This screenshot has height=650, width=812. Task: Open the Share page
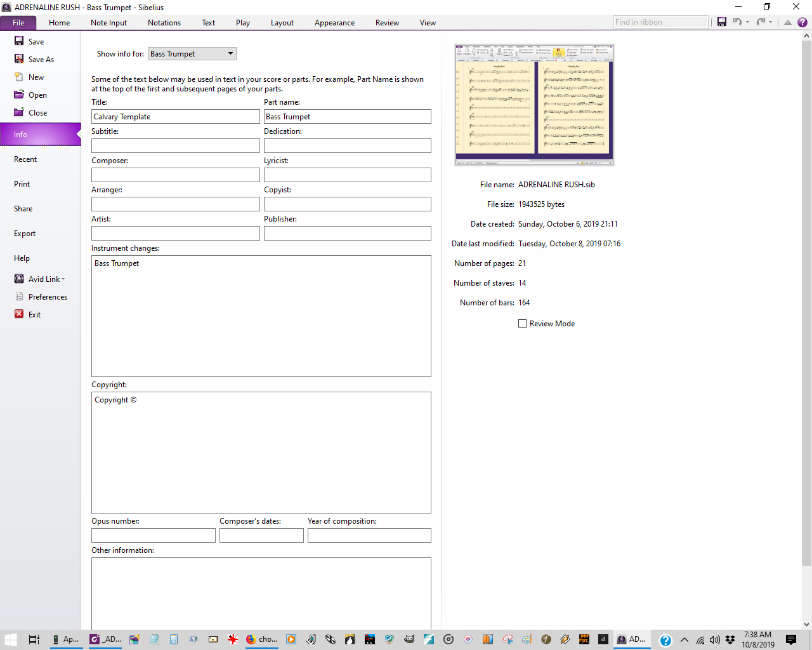[41, 209]
